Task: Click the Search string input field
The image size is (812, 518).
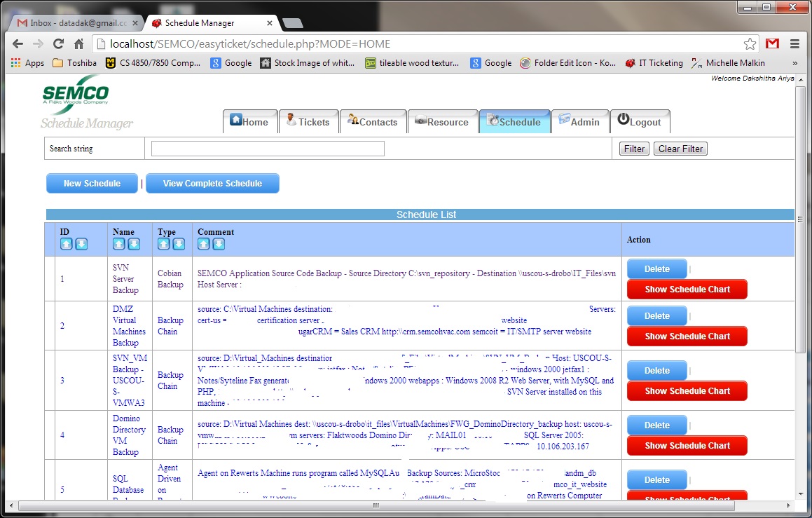Action: pos(268,149)
